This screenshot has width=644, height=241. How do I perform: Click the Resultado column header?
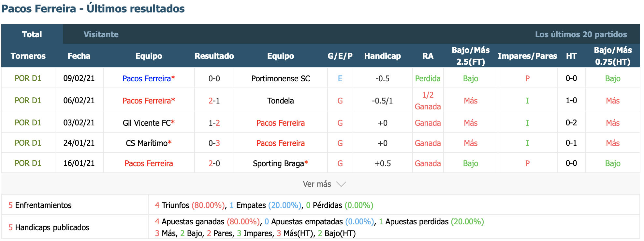pos(214,56)
